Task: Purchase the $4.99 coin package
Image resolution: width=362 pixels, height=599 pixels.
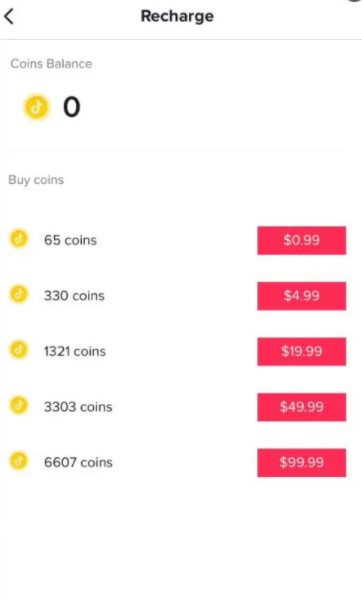Action: (x=302, y=296)
